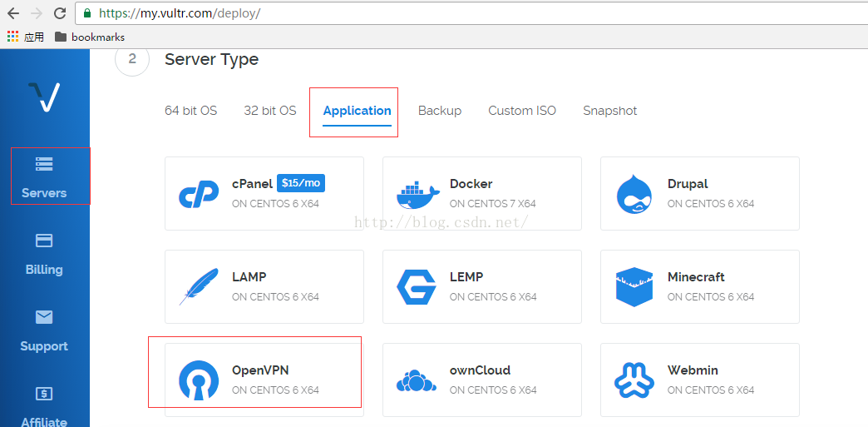
Task: Select the OpenVPN keyhole icon
Action: tap(199, 380)
